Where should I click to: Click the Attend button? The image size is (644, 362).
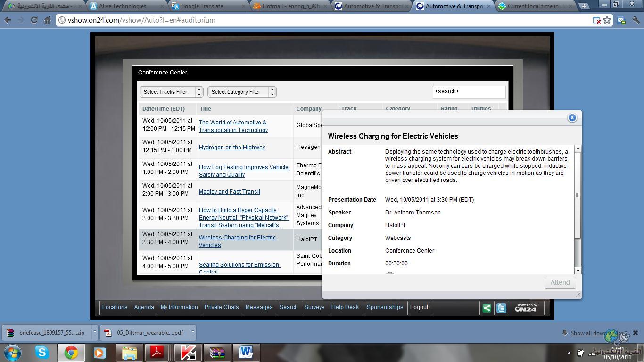click(560, 282)
